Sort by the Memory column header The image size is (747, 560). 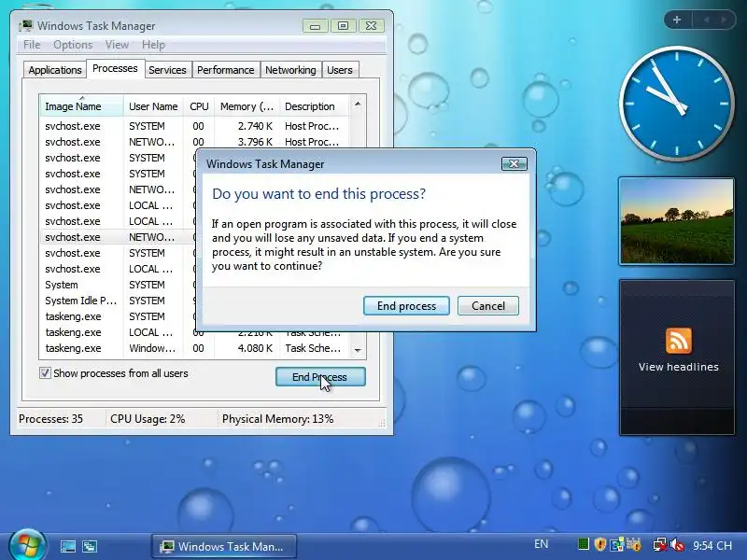pyautogui.click(x=247, y=106)
